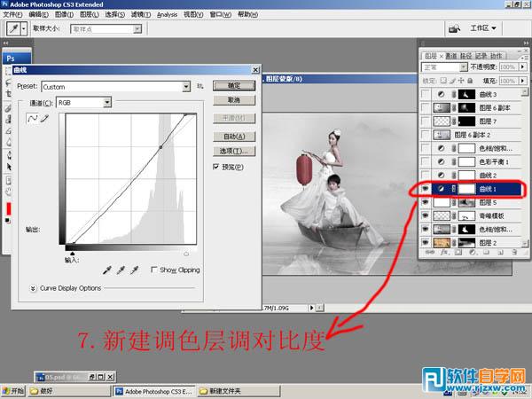Image resolution: width=532 pixels, height=399 pixels.
Task: Click the create new layer icon
Action: pyautogui.click(x=500, y=253)
